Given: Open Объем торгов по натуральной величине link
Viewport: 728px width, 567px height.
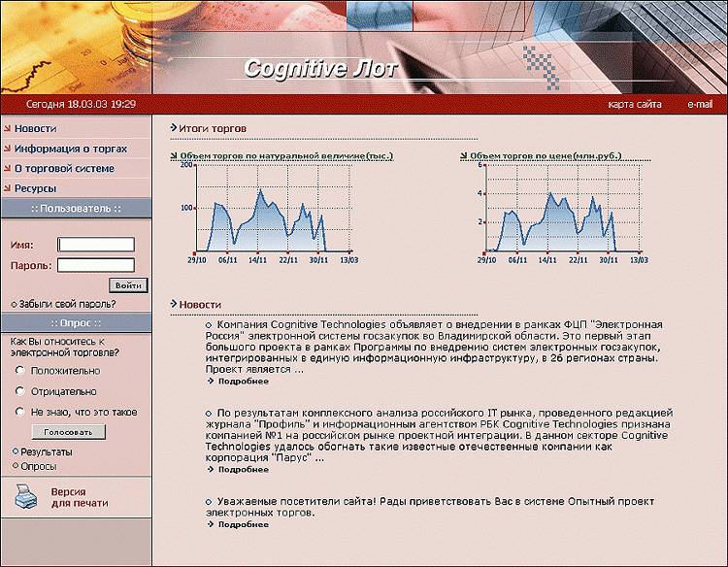Looking at the screenshot, I should click(x=286, y=156).
